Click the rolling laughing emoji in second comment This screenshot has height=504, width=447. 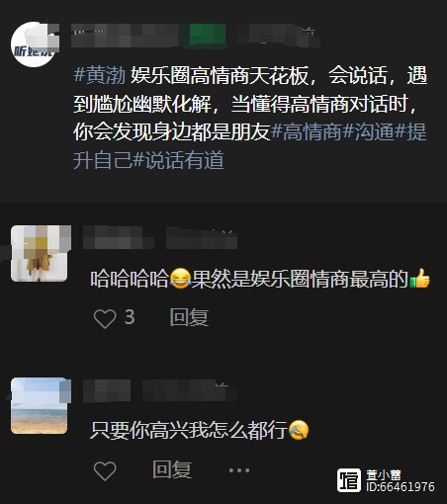(299, 430)
